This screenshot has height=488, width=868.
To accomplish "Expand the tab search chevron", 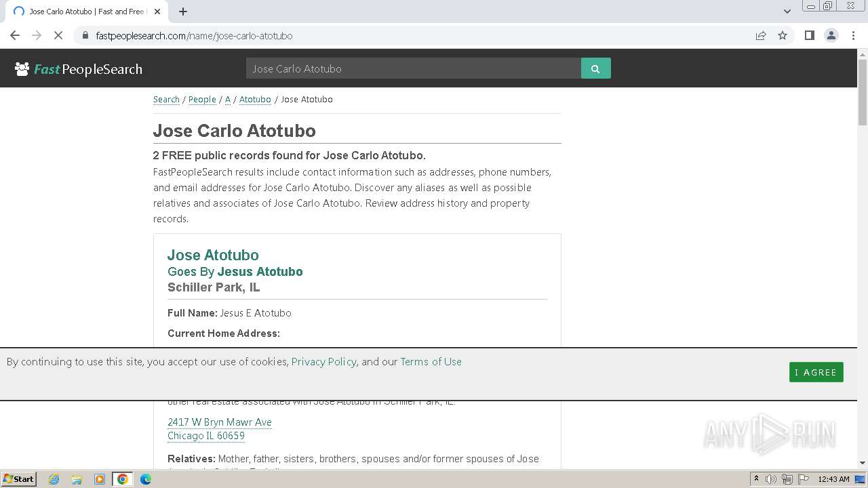I will coord(787,11).
